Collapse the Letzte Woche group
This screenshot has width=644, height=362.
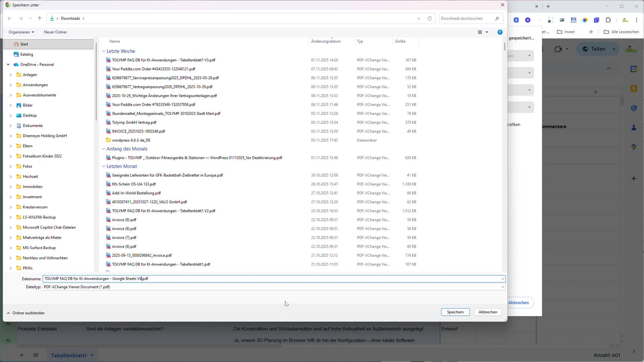tap(104, 51)
